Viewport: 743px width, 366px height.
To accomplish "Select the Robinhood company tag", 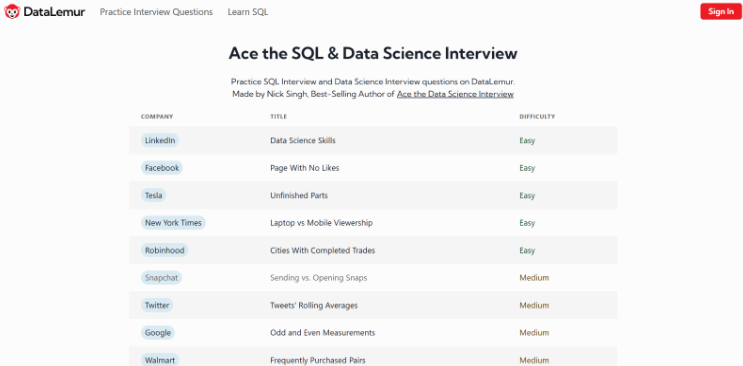I will tap(164, 250).
